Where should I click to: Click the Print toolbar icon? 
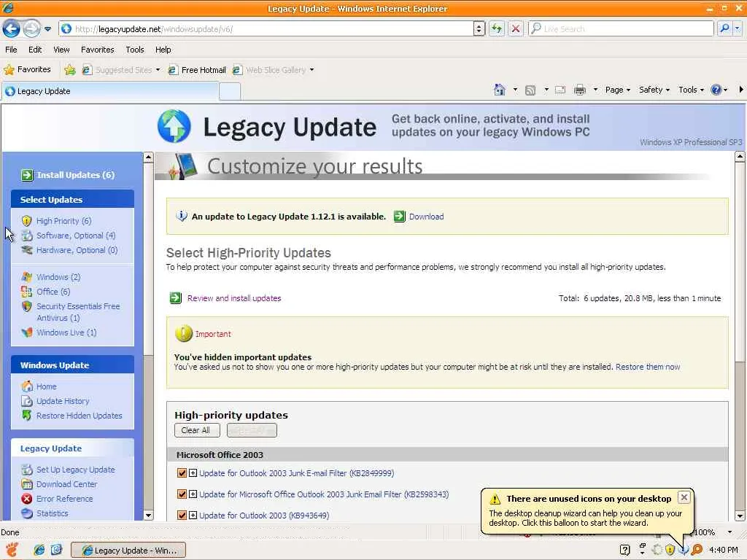click(x=580, y=90)
